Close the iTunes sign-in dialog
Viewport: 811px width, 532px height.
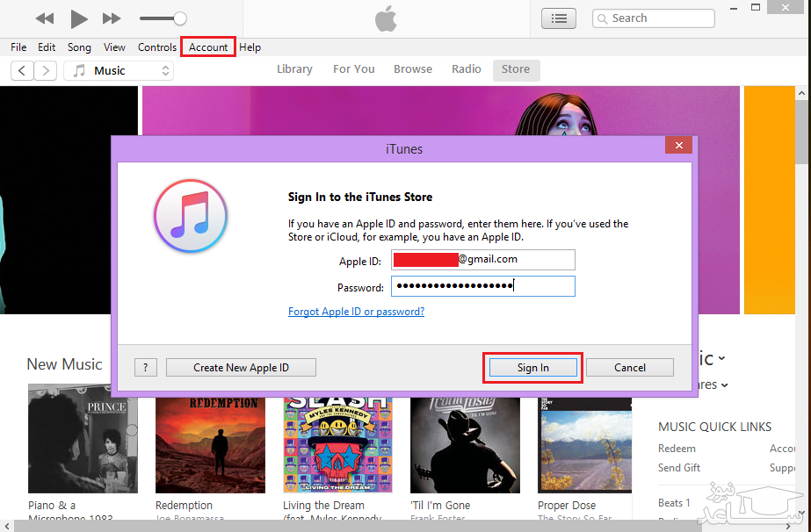pos(677,147)
